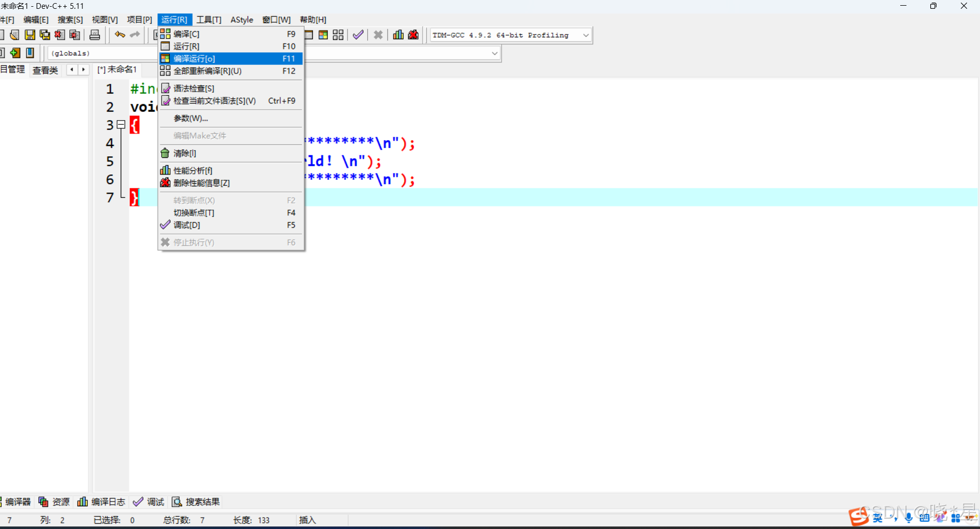This screenshot has height=529, width=980.
Task: Open the 帮助[H] menu
Action: pos(313,20)
